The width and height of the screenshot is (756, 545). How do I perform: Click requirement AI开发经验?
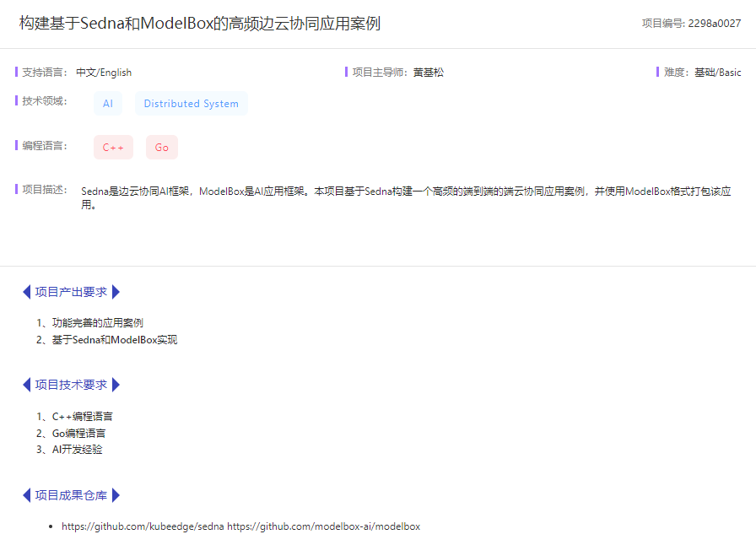tap(77, 450)
